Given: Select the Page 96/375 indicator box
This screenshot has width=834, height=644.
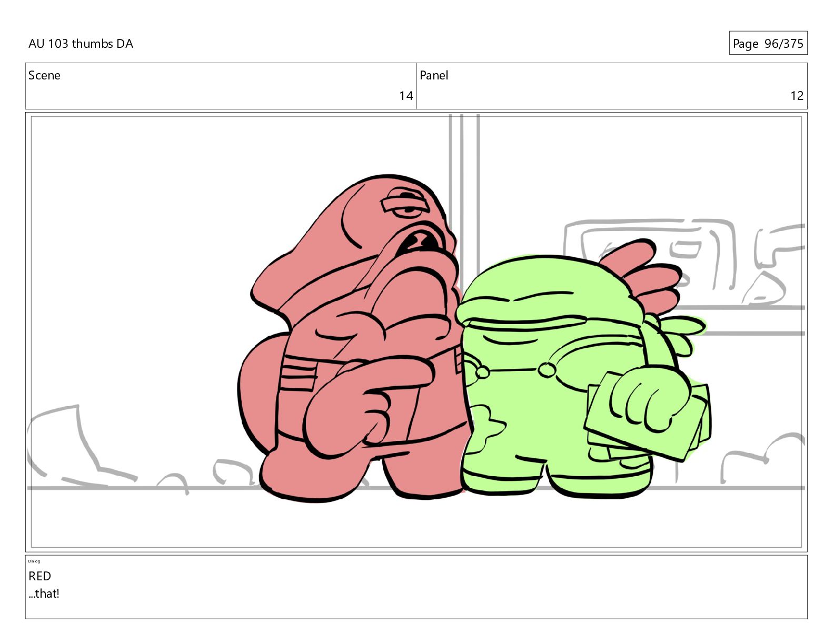Looking at the screenshot, I should click(x=768, y=43).
